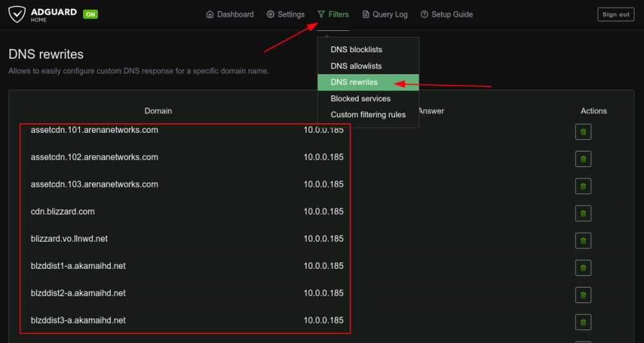Delete the assetcdn.103.arenanetworks.com rewrite
The image size is (644, 343).
[583, 186]
